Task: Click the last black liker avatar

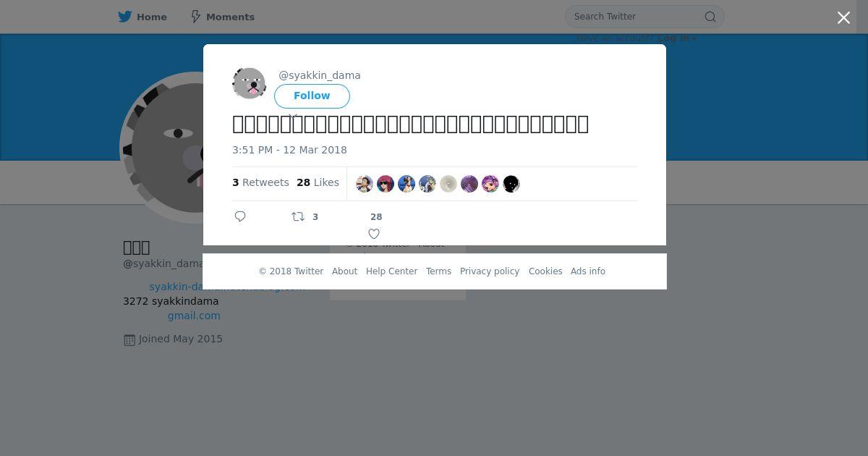Action: click(x=511, y=184)
